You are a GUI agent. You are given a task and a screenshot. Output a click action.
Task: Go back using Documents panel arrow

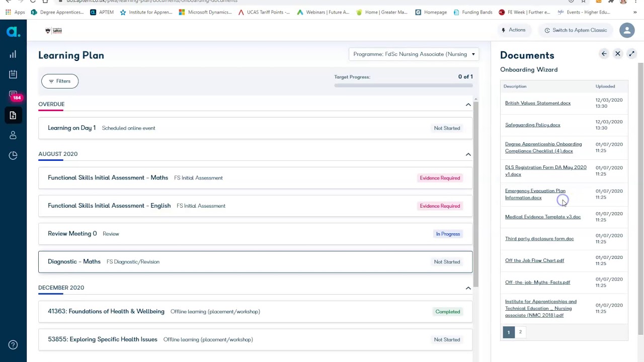(x=604, y=54)
